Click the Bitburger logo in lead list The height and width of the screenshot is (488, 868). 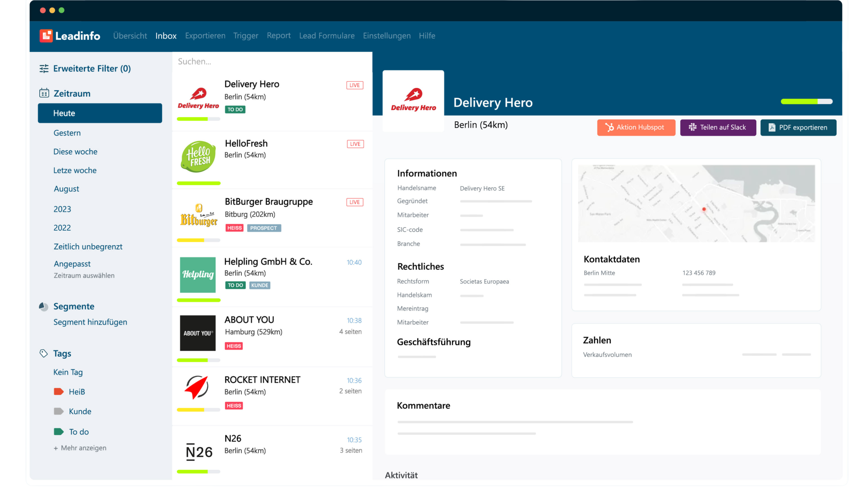(x=199, y=215)
